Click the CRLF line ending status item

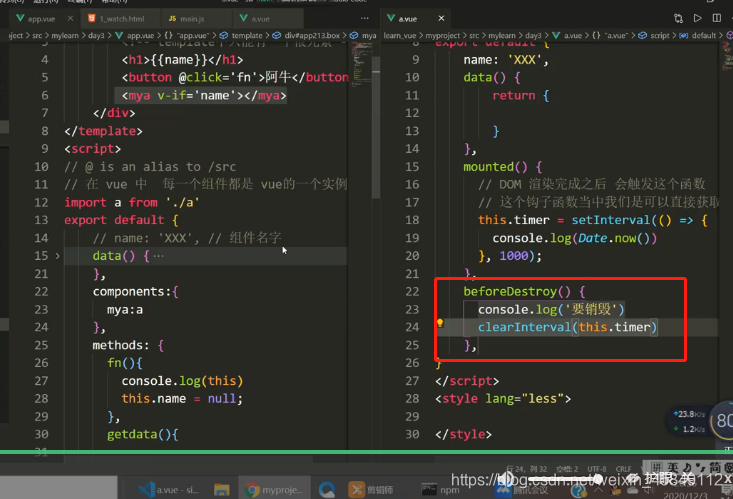coord(623,469)
